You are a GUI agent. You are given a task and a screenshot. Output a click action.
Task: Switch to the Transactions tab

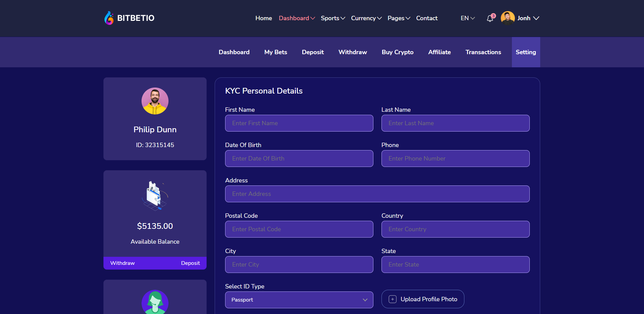(483, 52)
